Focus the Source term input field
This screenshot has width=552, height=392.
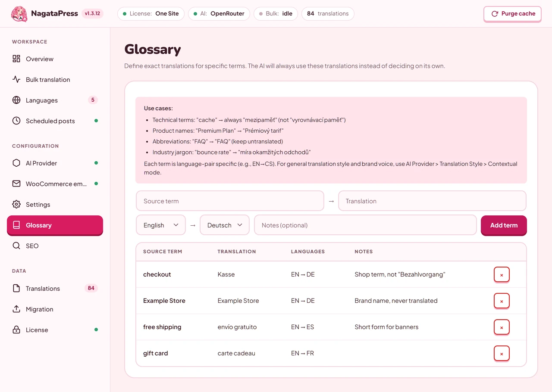click(230, 201)
